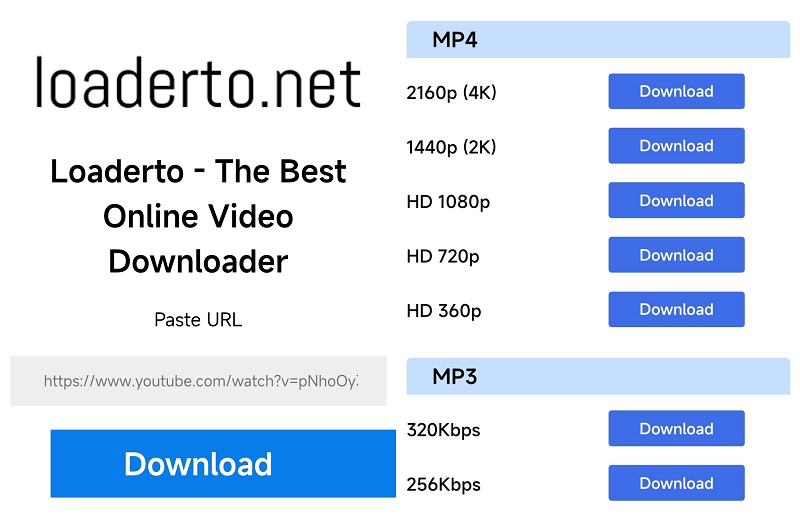Download the HD 360p MP4
This screenshot has width=800, height=531.
tap(676, 309)
